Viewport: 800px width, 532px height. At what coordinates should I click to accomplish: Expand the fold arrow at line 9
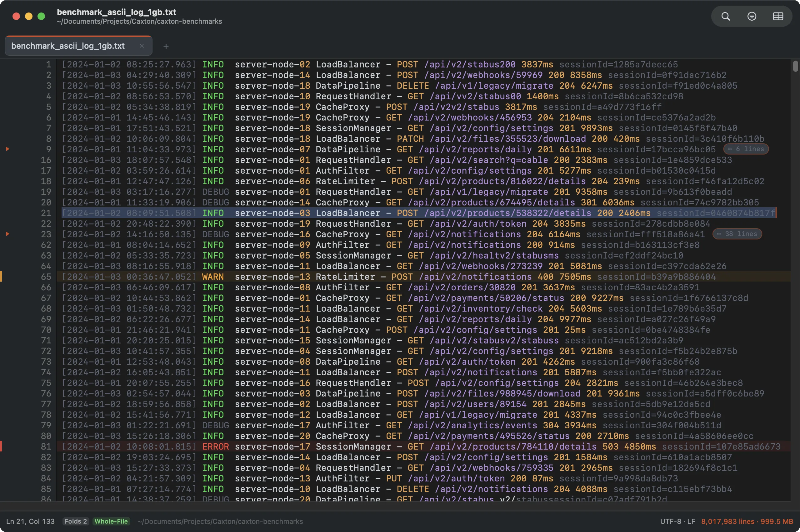pos(7,149)
